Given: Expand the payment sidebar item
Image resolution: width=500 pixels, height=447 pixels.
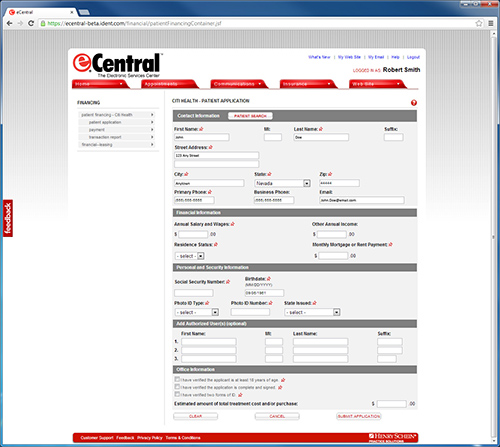Looking at the screenshot, I should click(x=117, y=130).
